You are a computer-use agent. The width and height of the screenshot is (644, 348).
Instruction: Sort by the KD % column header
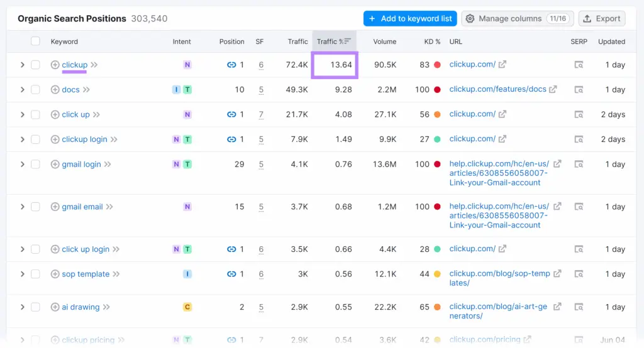(432, 41)
